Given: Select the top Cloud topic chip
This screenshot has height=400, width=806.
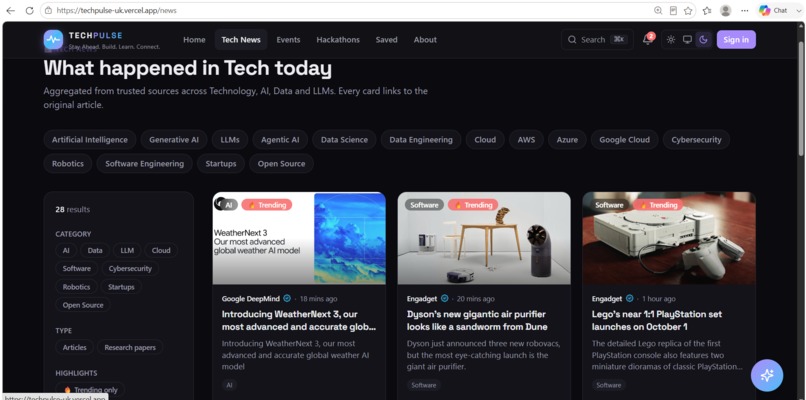Looking at the screenshot, I should [485, 139].
